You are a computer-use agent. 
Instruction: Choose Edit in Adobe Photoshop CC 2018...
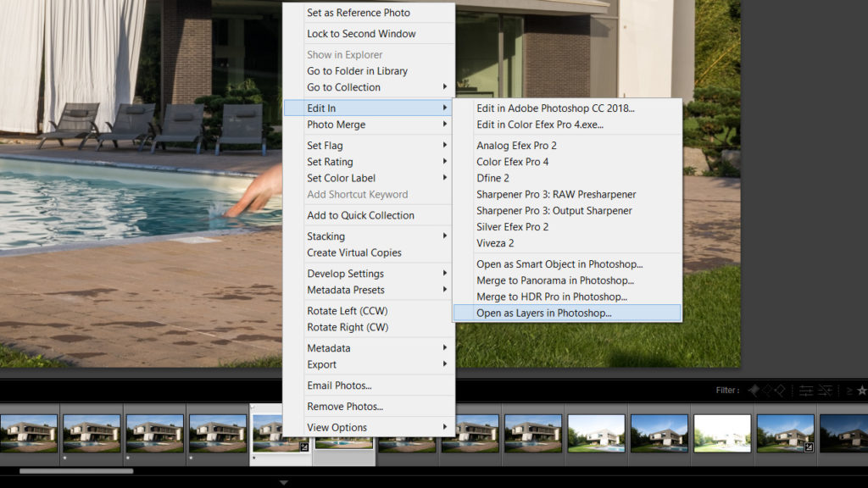[x=567, y=108]
